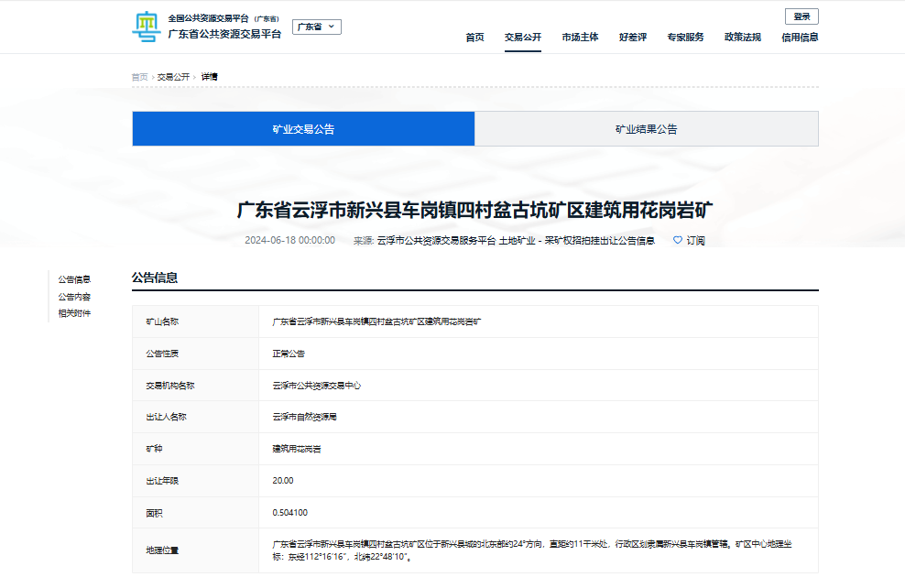This screenshot has width=905, height=588.
Task: Open 信用信息 navigation item
Action: (x=800, y=38)
